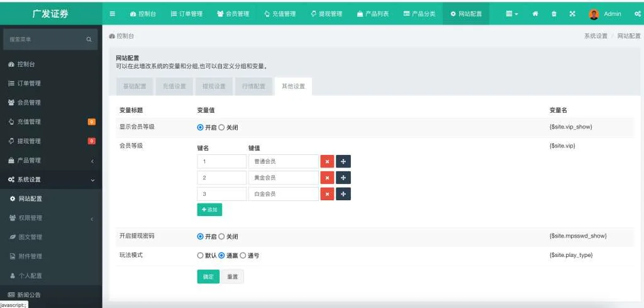Open 新闻公告 in the sidebar
This screenshot has height=308, width=644.
click(51, 295)
